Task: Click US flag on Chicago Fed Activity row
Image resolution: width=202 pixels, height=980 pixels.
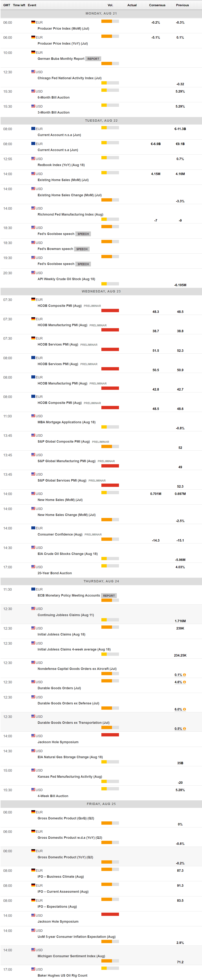Action: click(33, 72)
